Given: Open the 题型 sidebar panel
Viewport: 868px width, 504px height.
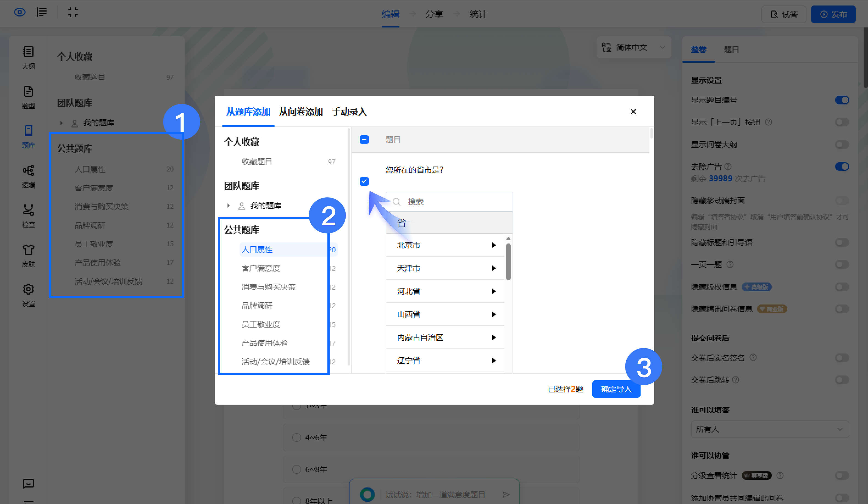Looking at the screenshot, I should coord(28,97).
